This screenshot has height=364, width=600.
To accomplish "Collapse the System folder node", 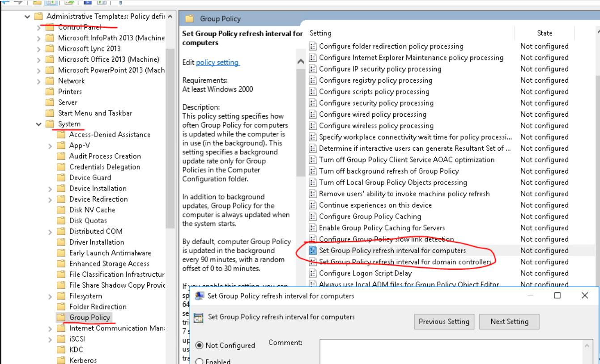I will pyautogui.click(x=39, y=124).
